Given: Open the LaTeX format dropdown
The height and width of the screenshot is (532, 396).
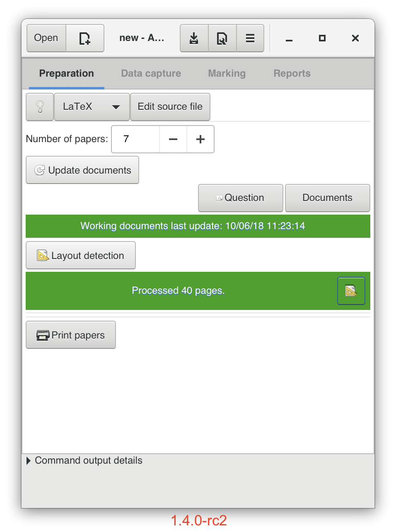Looking at the screenshot, I should pyautogui.click(x=92, y=107).
